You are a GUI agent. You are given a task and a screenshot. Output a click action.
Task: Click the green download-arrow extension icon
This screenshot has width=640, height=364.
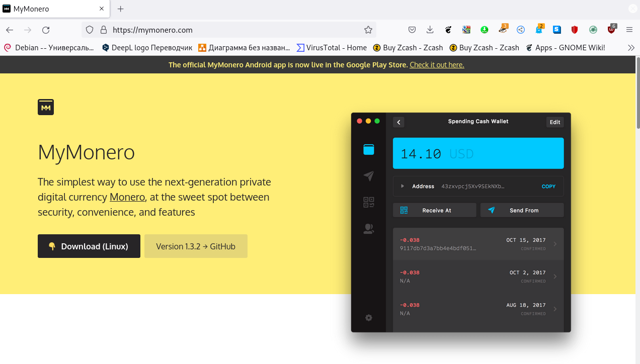pyautogui.click(x=485, y=30)
